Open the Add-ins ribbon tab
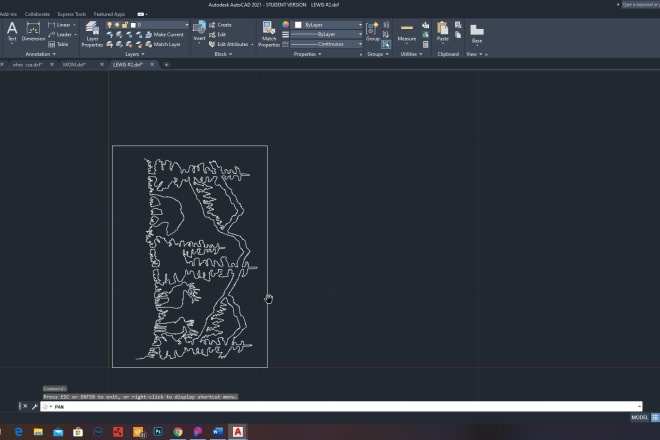The image size is (660, 440). [x=8, y=14]
